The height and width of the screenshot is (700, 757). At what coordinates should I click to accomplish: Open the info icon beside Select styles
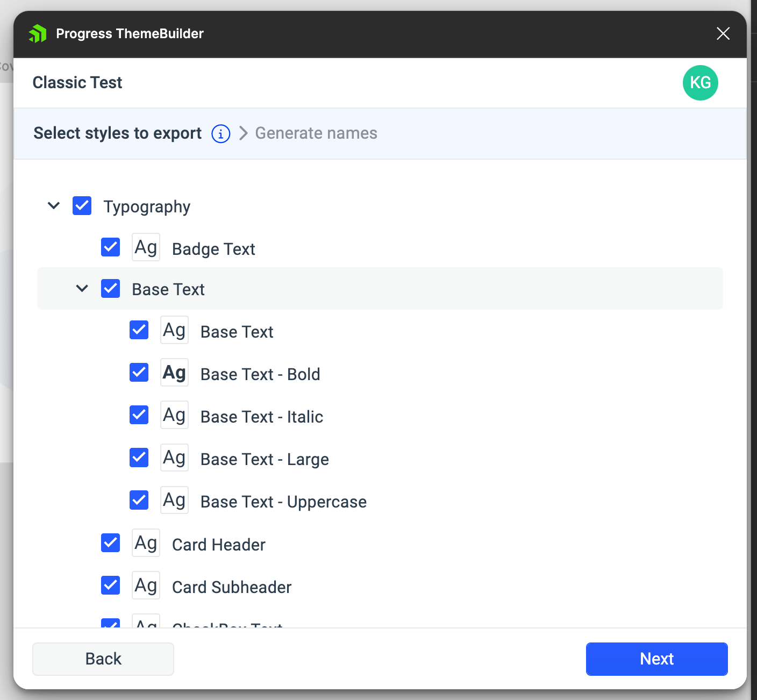(x=221, y=133)
